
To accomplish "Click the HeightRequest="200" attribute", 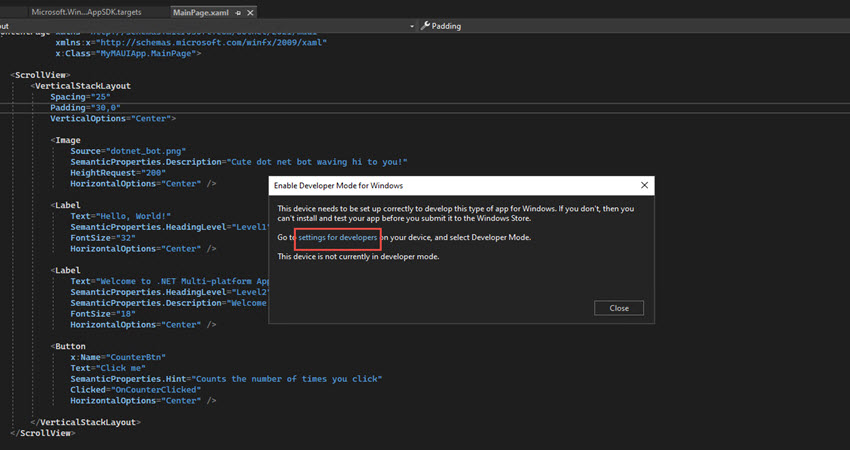I will tap(117, 173).
